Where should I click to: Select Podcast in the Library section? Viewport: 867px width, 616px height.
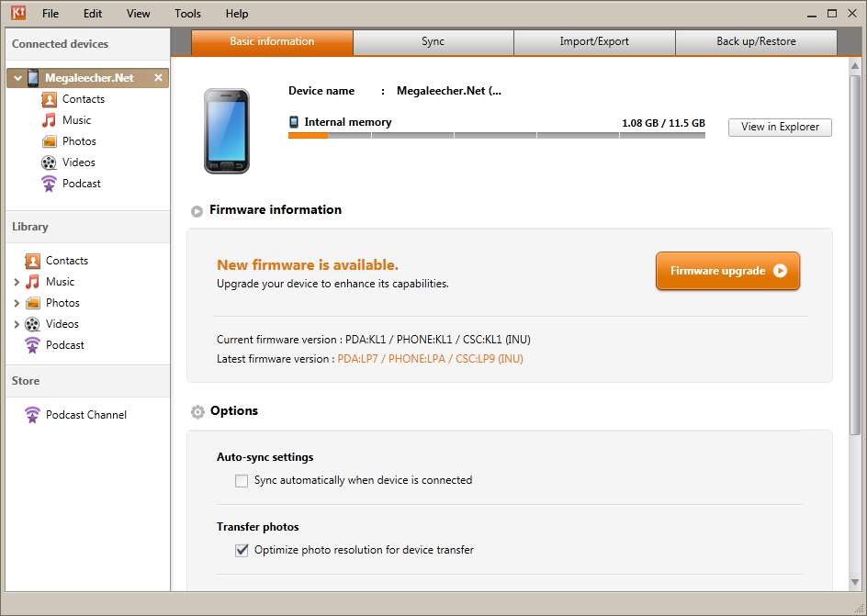point(64,345)
